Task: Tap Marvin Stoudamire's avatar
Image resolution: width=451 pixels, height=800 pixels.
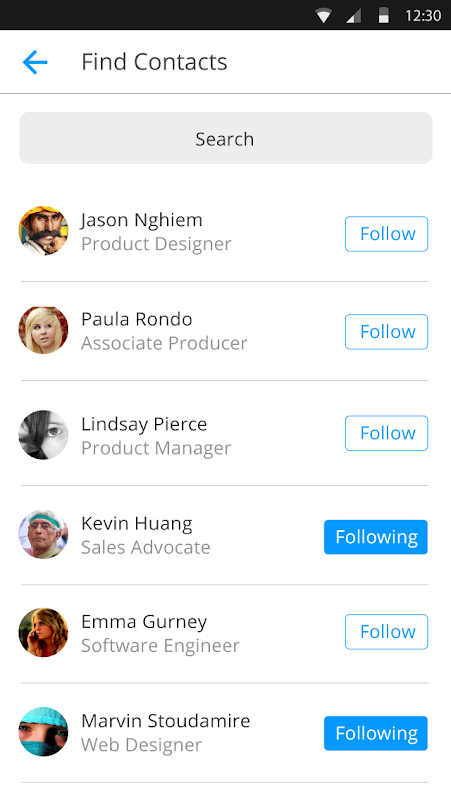Action: pyautogui.click(x=43, y=732)
